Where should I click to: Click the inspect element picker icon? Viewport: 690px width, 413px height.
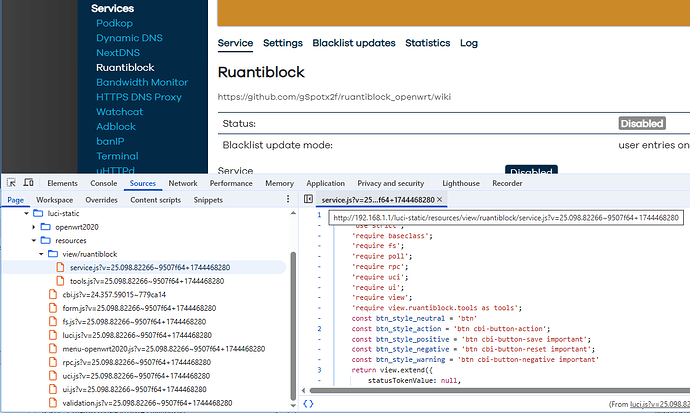pos(11,183)
